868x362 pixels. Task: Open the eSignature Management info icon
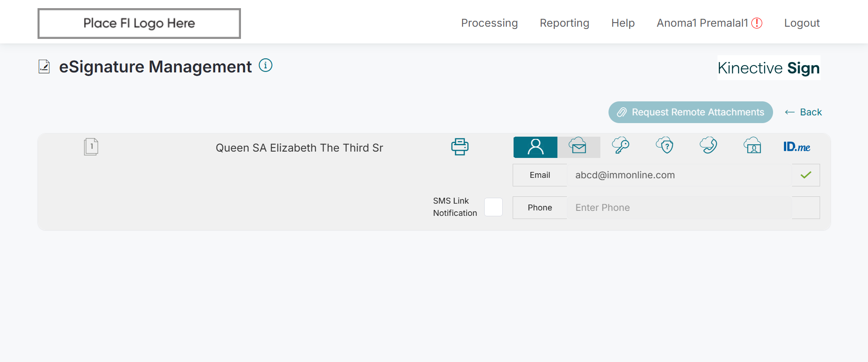click(x=265, y=66)
